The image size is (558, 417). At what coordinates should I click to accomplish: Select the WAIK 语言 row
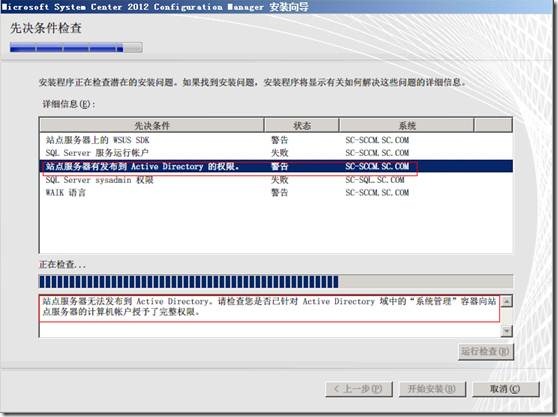(x=276, y=192)
